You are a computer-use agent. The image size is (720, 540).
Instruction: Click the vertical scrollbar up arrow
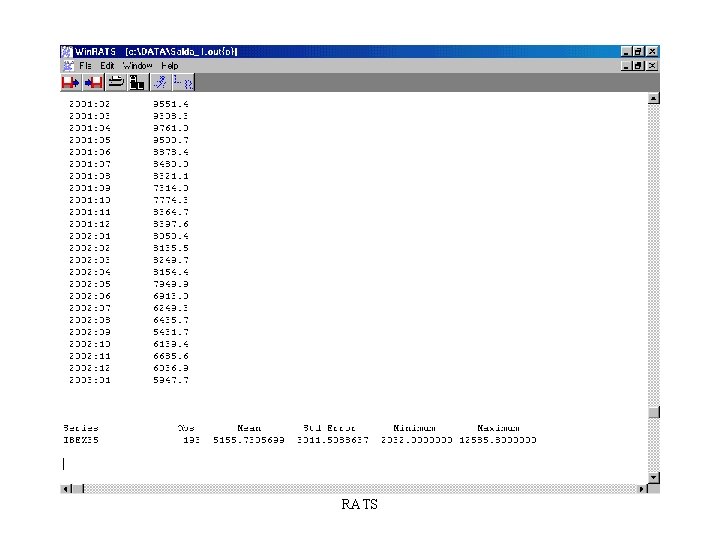(x=653, y=98)
